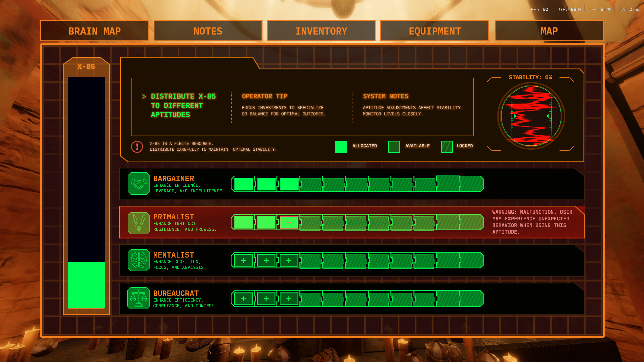Click the Allocated legend color swatch
The height and width of the screenshot is (362, 644).
click(341, 146)
